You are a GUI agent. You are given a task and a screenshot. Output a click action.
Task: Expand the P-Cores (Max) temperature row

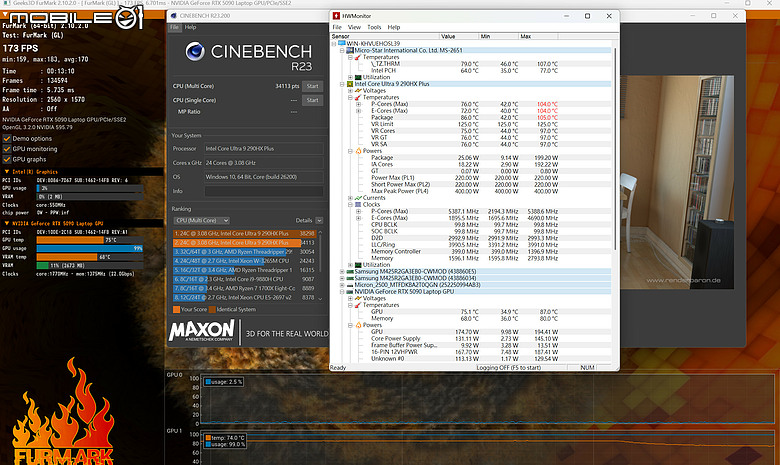(x=359, y=104)
